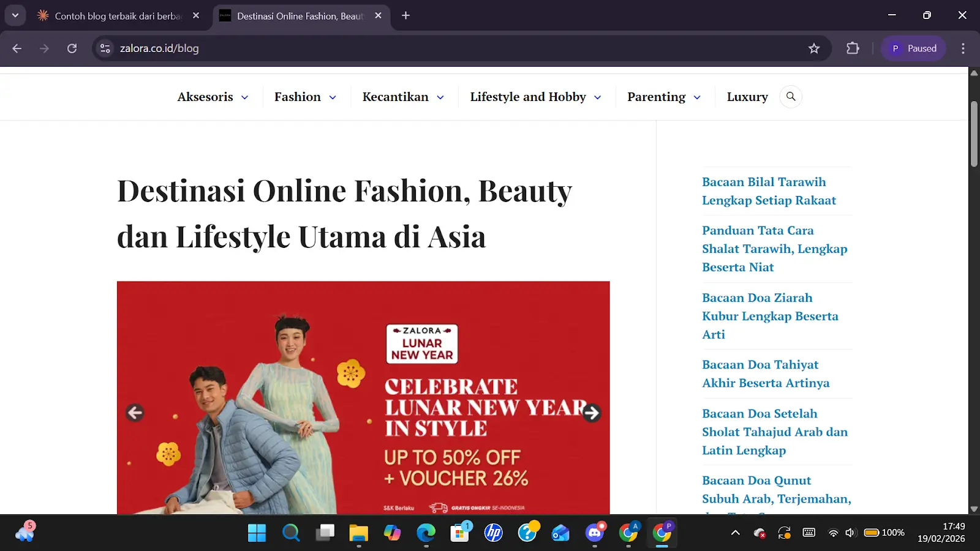Screen dimensions: 980x551
Task: Click the scrollbar down arrow
Action: [x=974, y=509]
